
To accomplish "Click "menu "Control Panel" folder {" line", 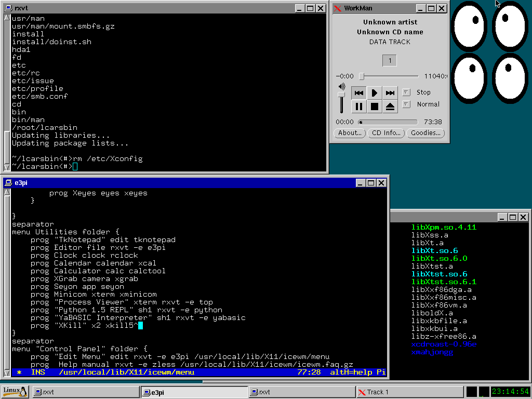I will (79, 349).
